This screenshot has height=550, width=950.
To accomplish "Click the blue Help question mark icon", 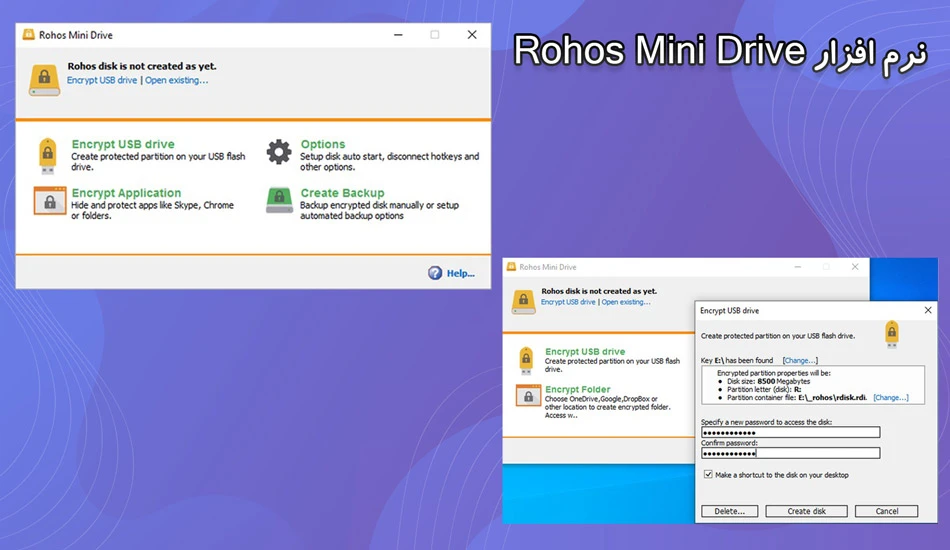I will click(x=435, y=273).
